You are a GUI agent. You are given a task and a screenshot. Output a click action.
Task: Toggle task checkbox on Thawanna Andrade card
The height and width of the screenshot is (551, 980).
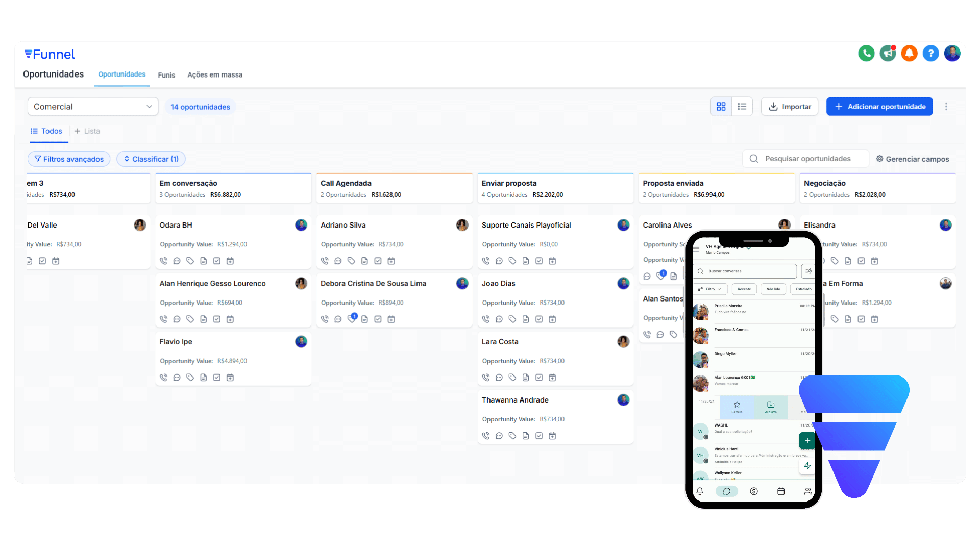[539, 436]
